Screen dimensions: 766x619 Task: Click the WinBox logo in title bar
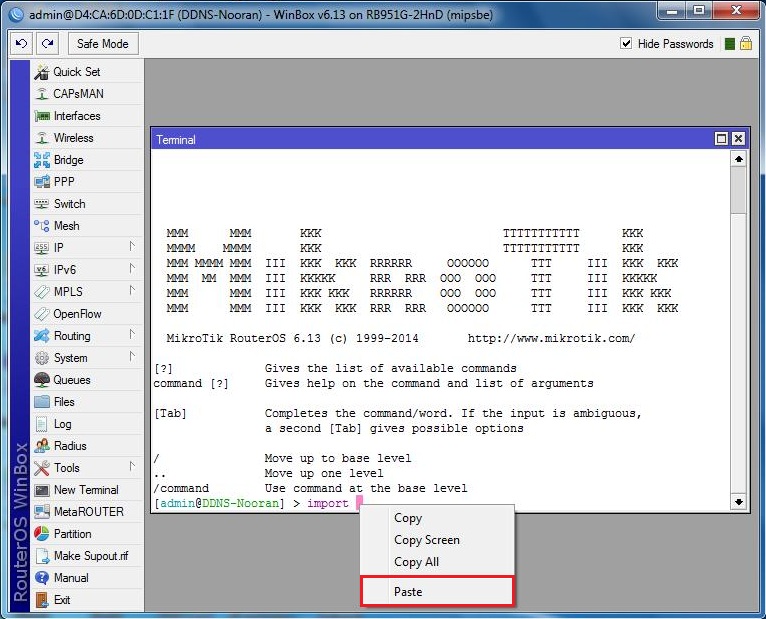[16, 14]
